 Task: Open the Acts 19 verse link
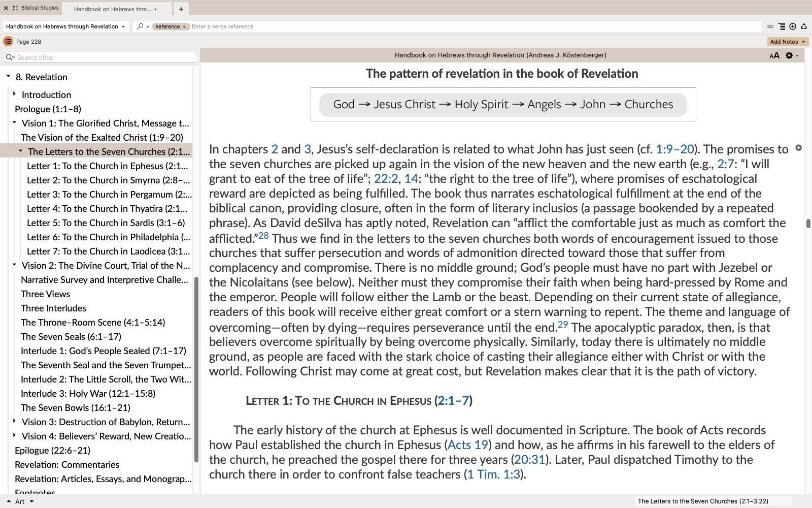467,445
